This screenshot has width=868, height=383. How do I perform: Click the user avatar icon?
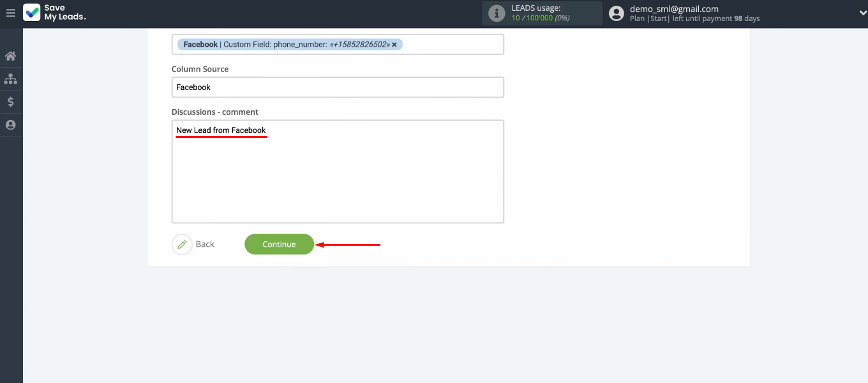616,13
